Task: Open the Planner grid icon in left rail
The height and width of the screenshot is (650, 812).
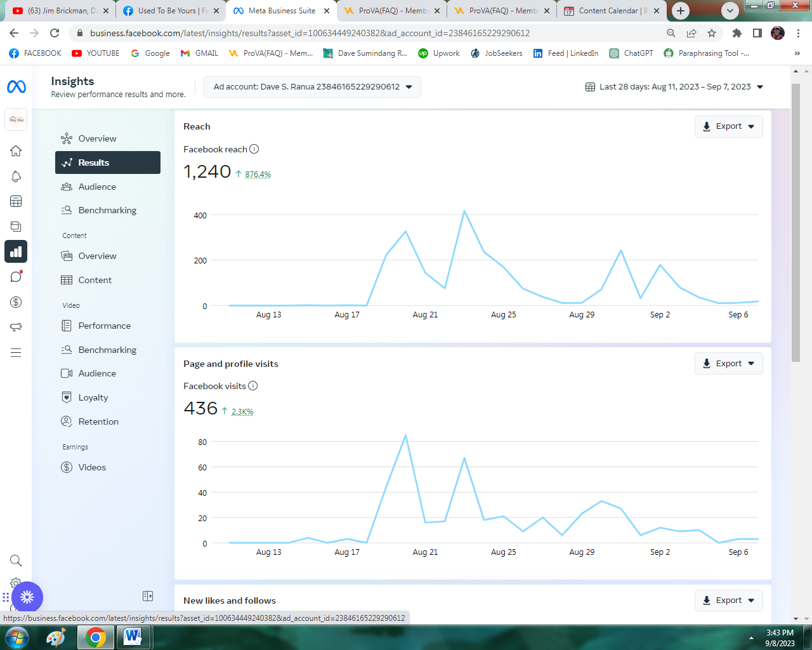Action: coord(16,201)
